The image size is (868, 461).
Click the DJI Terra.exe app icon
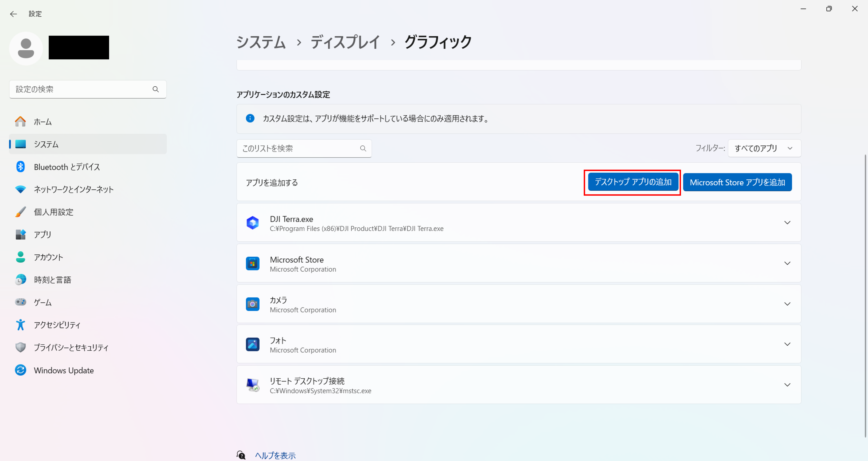click(x=252, y=223)
